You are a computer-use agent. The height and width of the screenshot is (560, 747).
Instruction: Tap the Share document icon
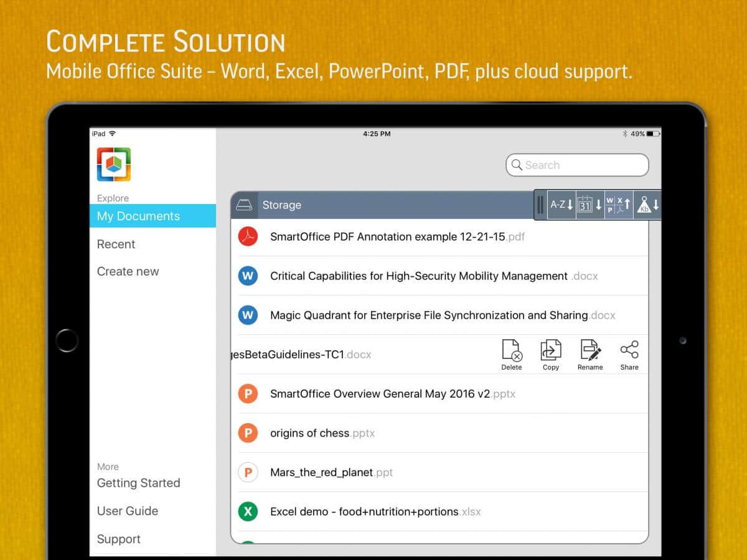(x=629, y=355)
